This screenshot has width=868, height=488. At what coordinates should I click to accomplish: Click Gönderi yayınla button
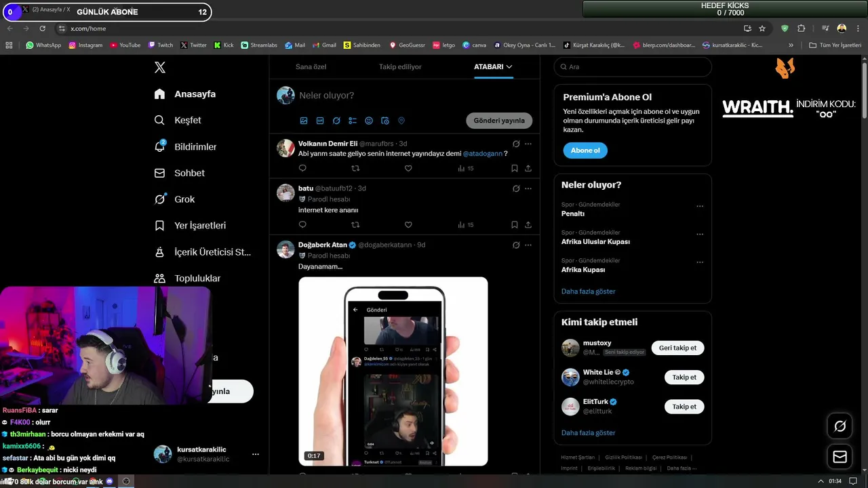[499, 121]
